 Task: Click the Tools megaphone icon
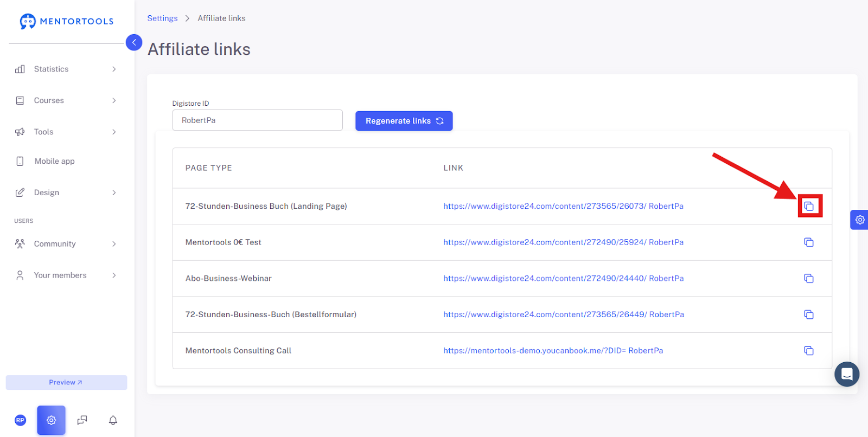coord(20,132)
